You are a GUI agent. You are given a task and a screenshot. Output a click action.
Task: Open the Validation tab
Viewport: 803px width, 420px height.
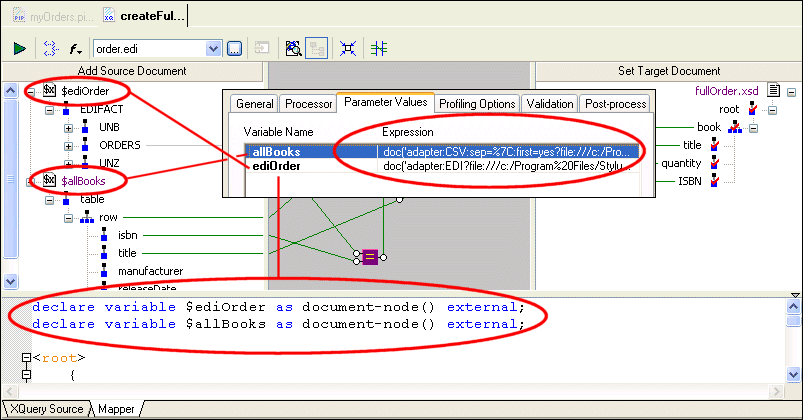[x=549, y=103]
